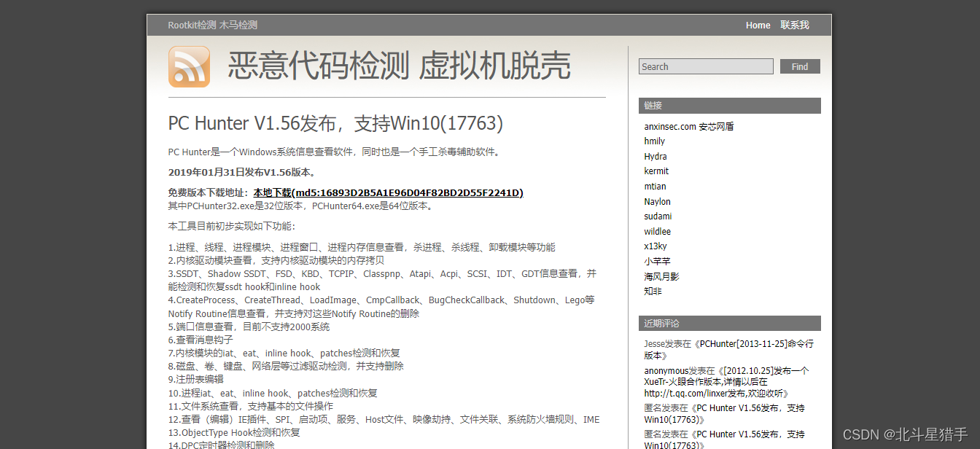
Task: Open the Naylon link
Action: click(657, 202)
